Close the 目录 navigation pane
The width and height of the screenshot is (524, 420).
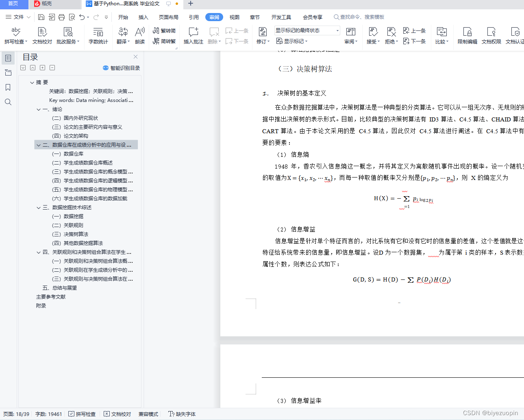(135, 57)
